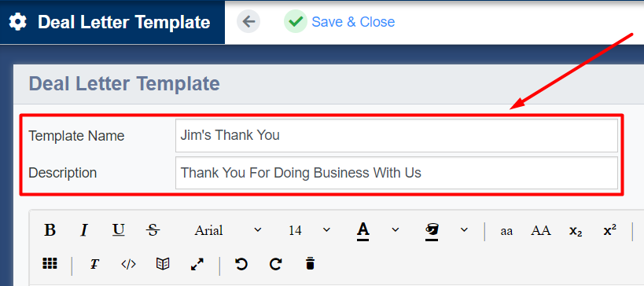Open the Arial font family dropdown
Screen dimensions: 644x286
228,230
